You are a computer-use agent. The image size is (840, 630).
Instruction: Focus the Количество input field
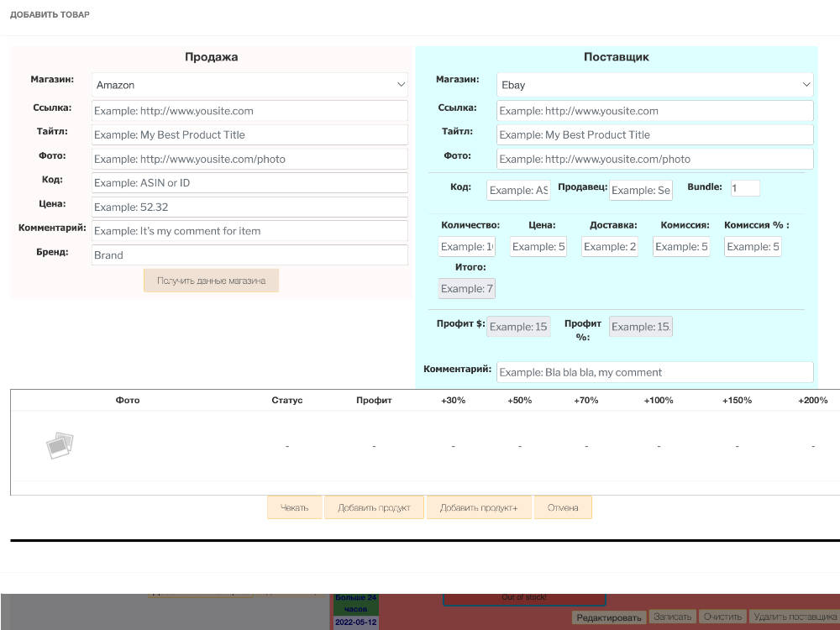[x=466, y=246]
